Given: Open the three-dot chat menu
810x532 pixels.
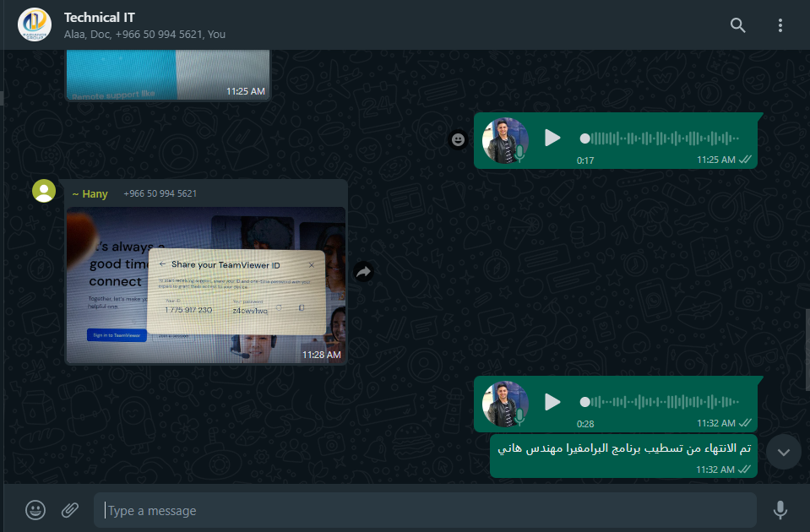Looking at the screenshot, I should (x=780, y=25).
